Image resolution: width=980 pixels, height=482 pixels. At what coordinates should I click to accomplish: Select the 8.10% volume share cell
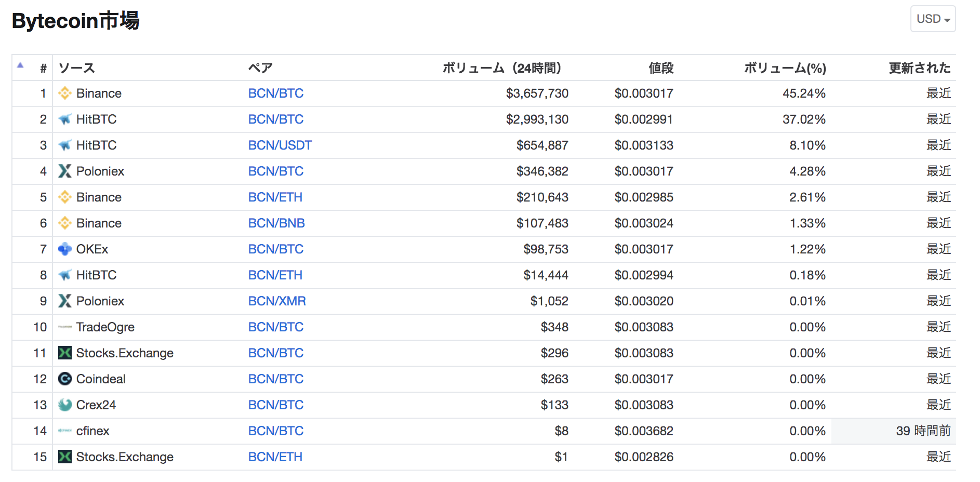pyautogui.click(x=807, y=145)
